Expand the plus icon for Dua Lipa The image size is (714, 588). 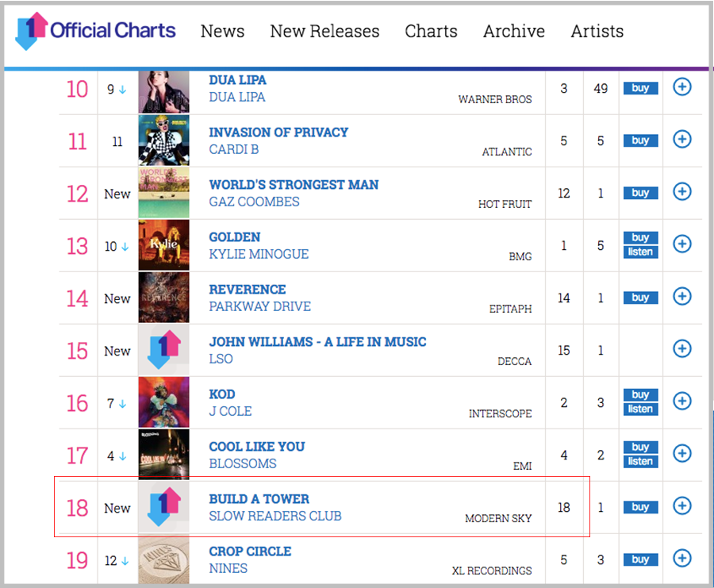(x=681, y=87)
